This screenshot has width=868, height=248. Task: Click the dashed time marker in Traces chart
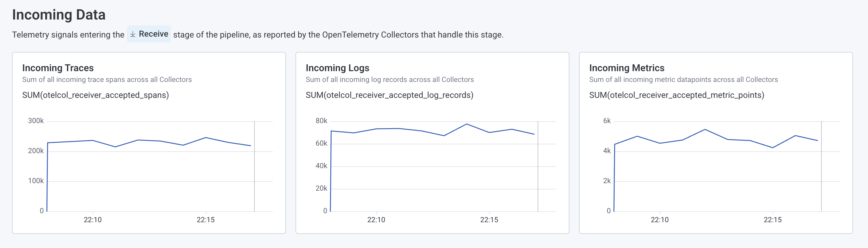click(x=254, y=166)
